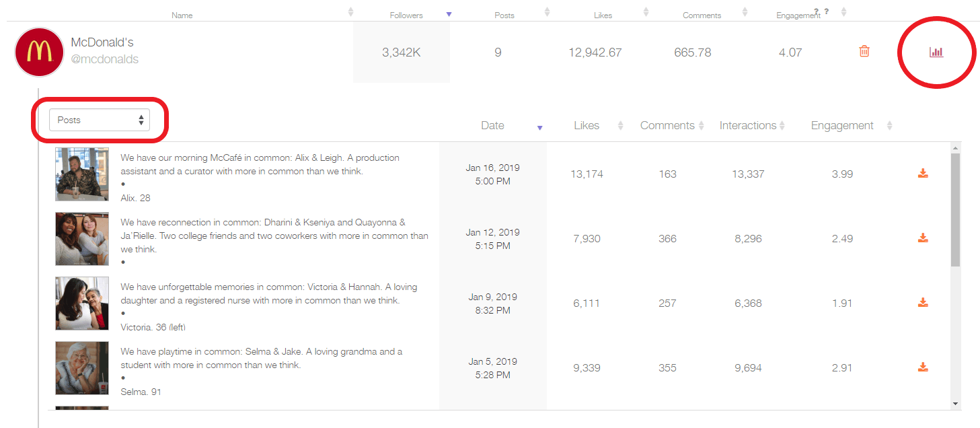Click the 1.91 engagement cell
Screen dimensions: 980x428
[842, 304]
